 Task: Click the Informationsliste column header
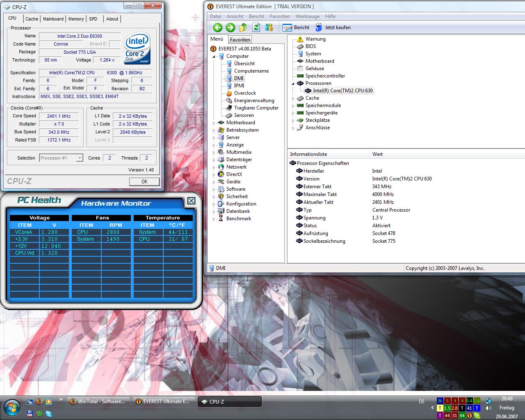click(329, 154)
